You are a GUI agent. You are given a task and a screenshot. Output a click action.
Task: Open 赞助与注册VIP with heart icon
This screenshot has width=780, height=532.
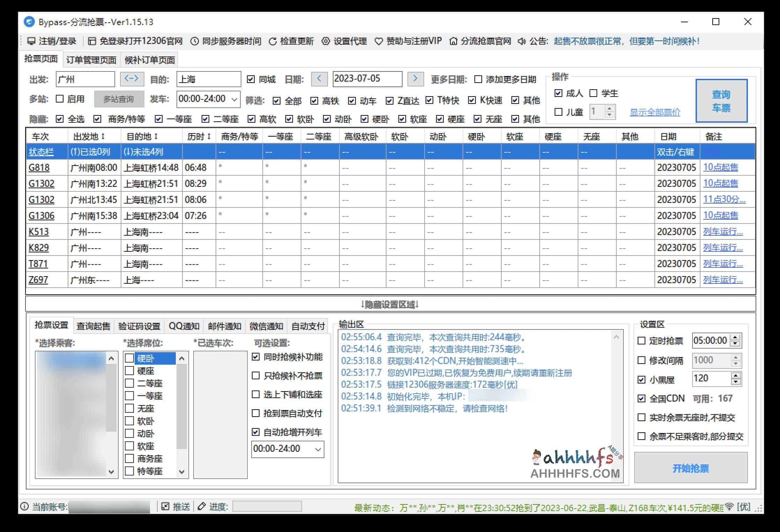378,41
